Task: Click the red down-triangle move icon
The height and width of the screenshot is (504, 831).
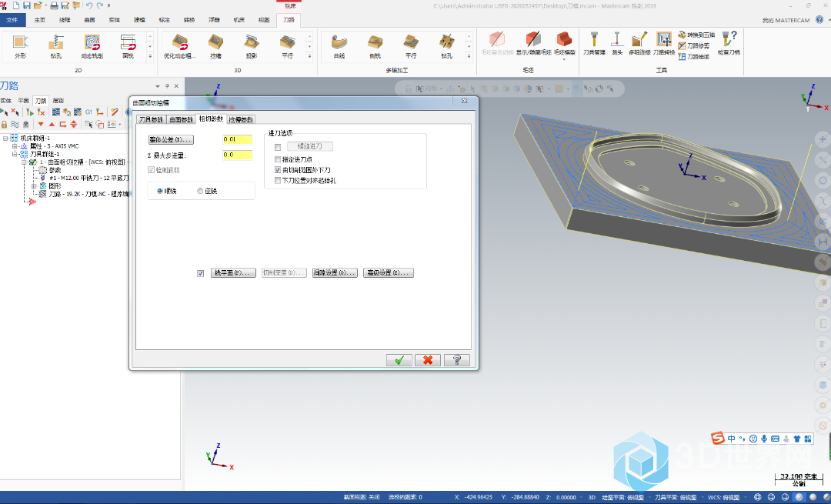Action: (40, 125)
